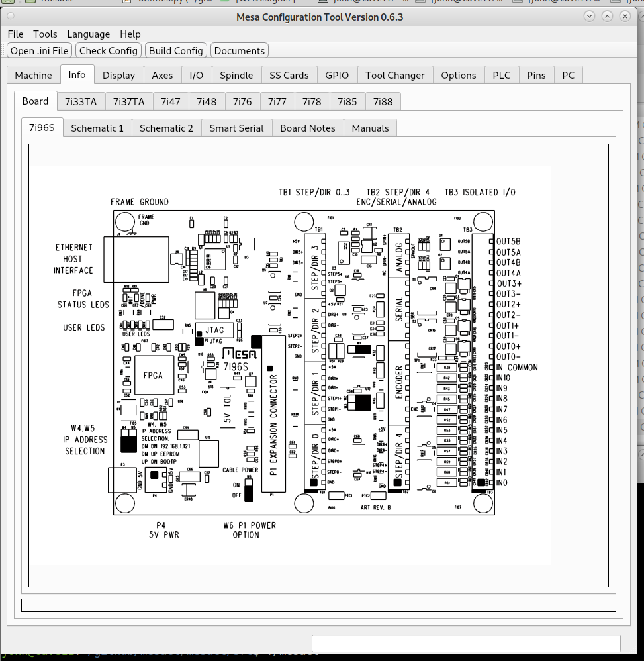Select the GPIO tab
This screenshot has height=661, width=644.
pyautogui.click(x=337, y=75)
